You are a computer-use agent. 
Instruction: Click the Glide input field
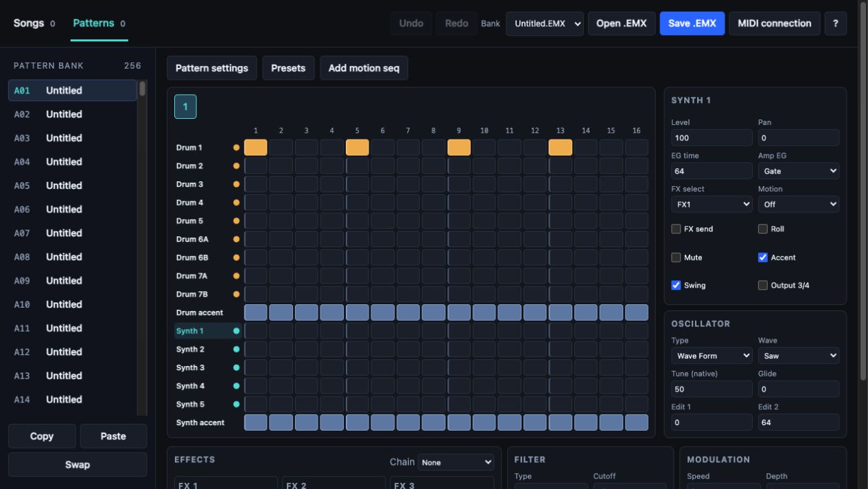(x=799, y=389)
